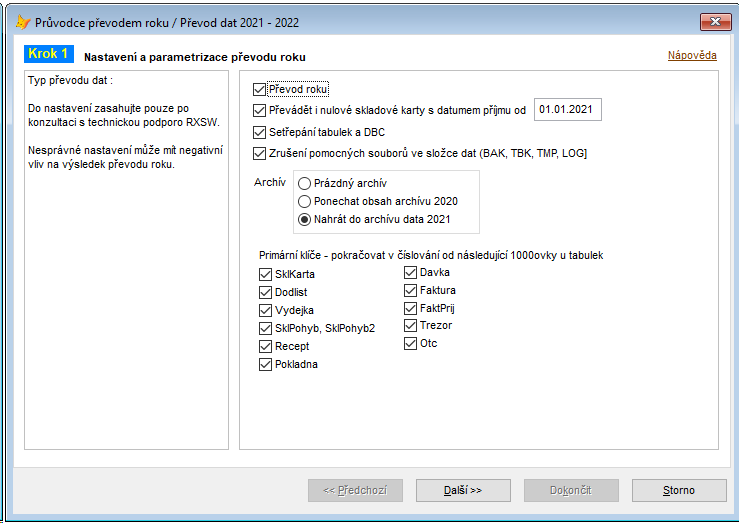
Task: Go to next step with Další button
Action: click(463, 490)
